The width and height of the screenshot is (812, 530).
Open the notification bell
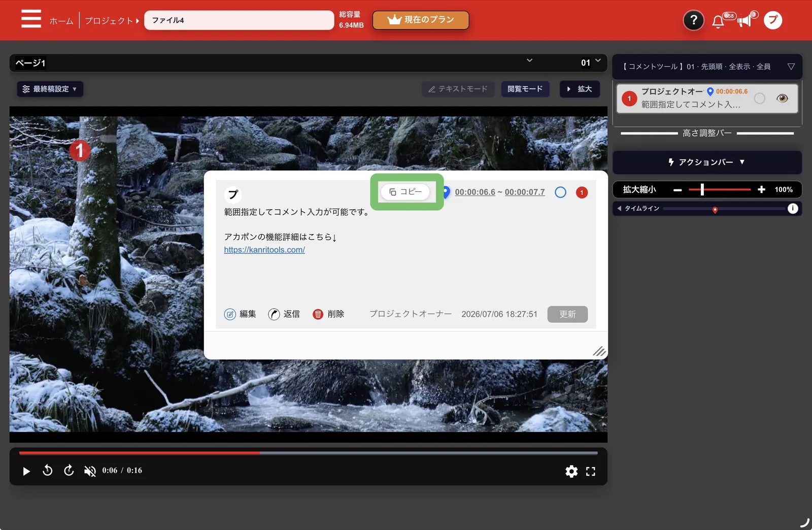[x=718, y=21]
